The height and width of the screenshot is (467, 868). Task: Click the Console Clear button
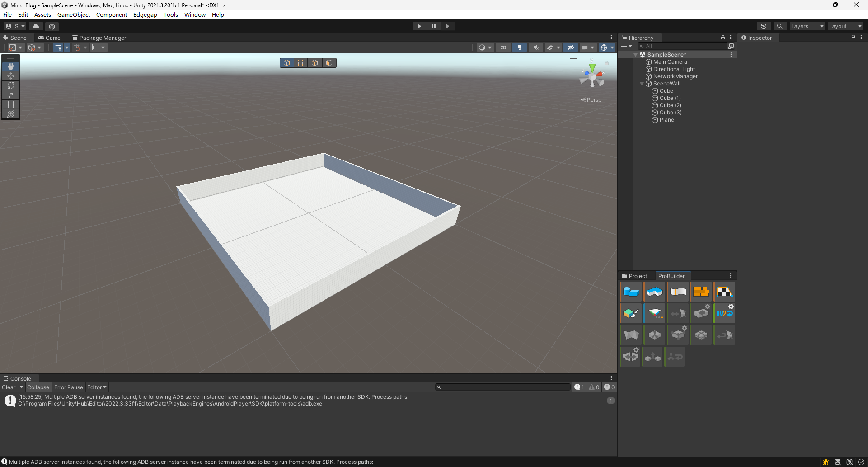(9, 387)
